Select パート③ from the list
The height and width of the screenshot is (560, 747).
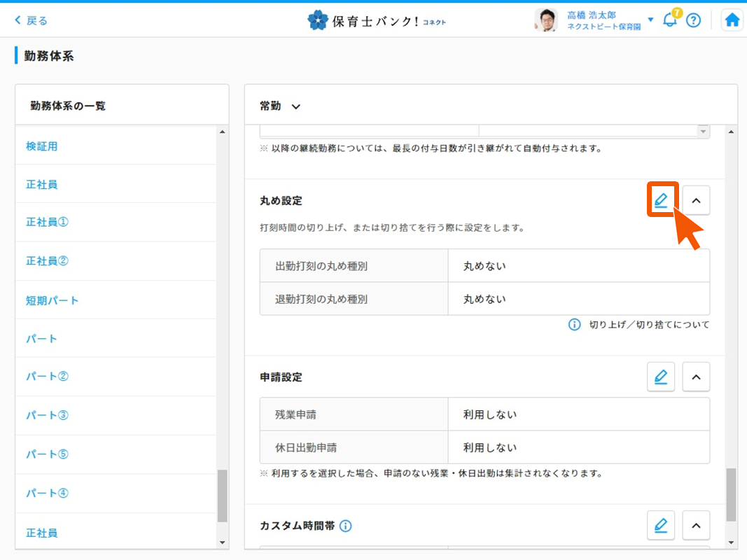pyautogui.click(x=47, y=415)
